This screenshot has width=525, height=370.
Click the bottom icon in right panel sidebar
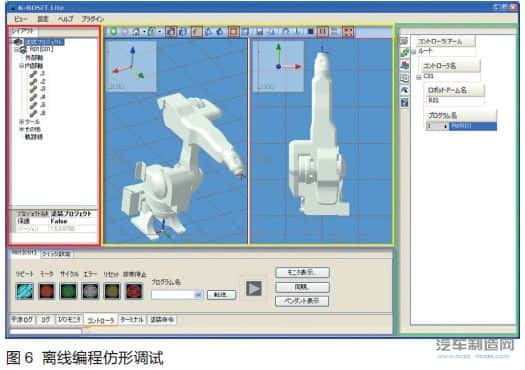click(404, 102)
